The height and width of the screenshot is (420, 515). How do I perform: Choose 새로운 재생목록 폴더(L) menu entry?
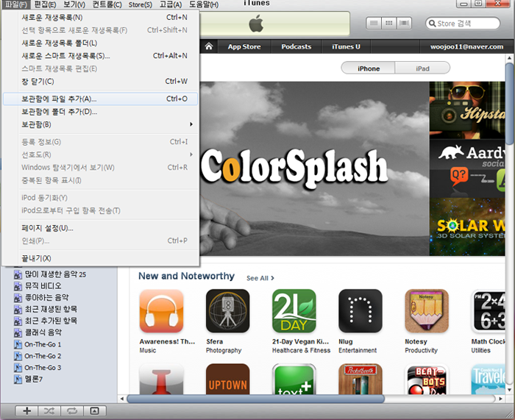click(x=101, y=43)
